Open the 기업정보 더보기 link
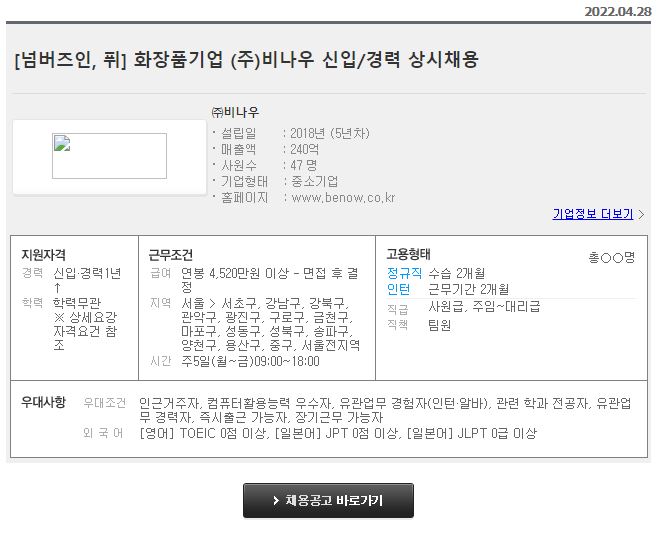The width and height of the screenshot is (657, 557). pos(592,214)
